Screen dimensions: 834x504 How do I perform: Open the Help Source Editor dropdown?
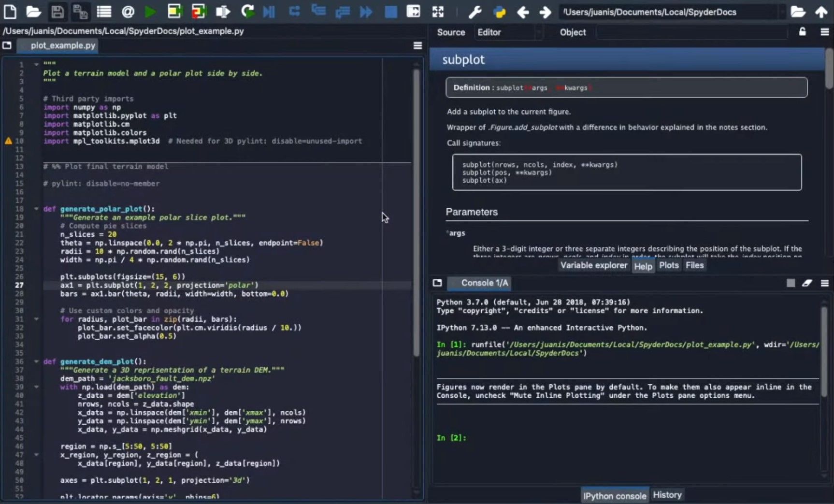click(x=508, y=32)
